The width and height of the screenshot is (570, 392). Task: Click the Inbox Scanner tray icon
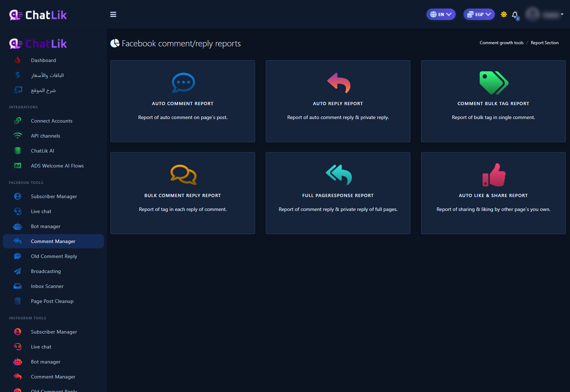pyautogui.click(x=17, y=286)
